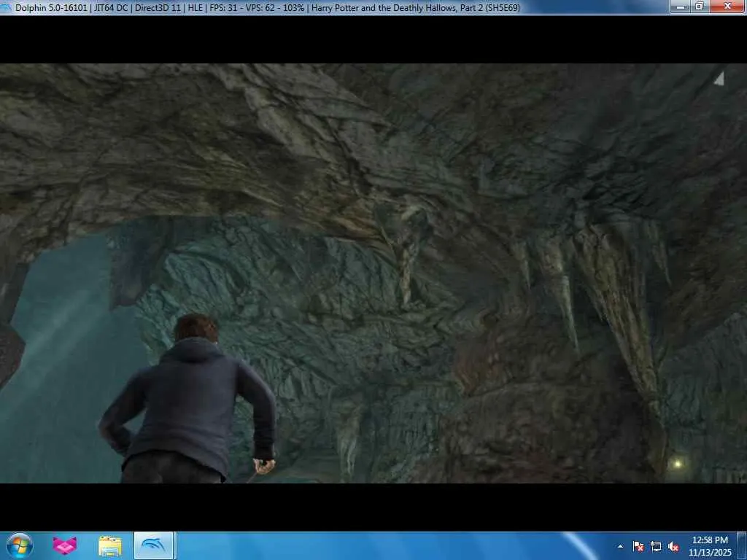The width and height of the screenshot is (747, 560).
Task: Click the muted volume speaker icon
Action: click(673, 547)
